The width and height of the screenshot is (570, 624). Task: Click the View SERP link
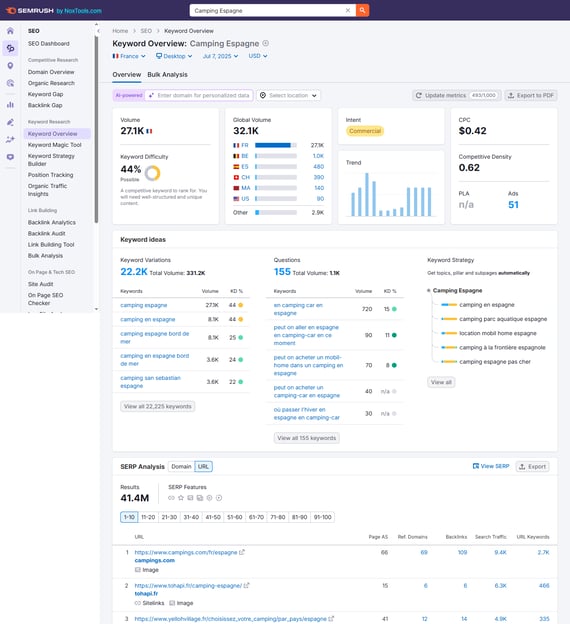pyautogui.click(x=491, y=466)
